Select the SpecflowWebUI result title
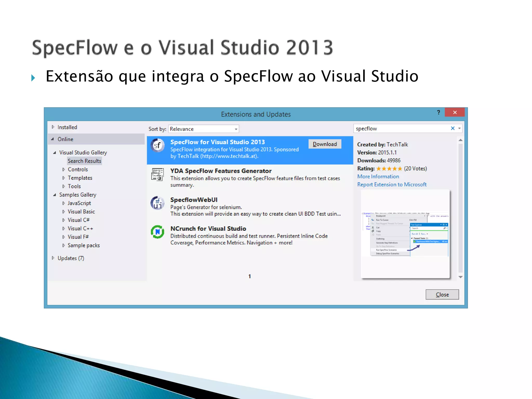The height and width of the screenshot is (399, 532). [194, 200]
